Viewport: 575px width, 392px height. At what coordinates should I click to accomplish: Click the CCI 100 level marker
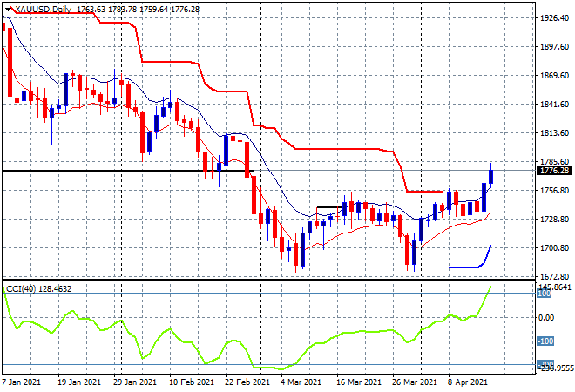[544, 294]
